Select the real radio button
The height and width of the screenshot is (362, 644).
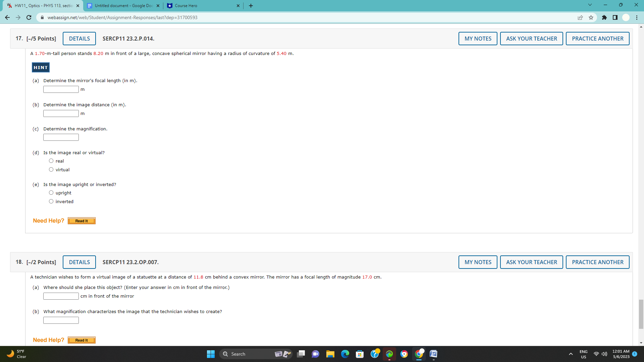[x=51, y=161]
